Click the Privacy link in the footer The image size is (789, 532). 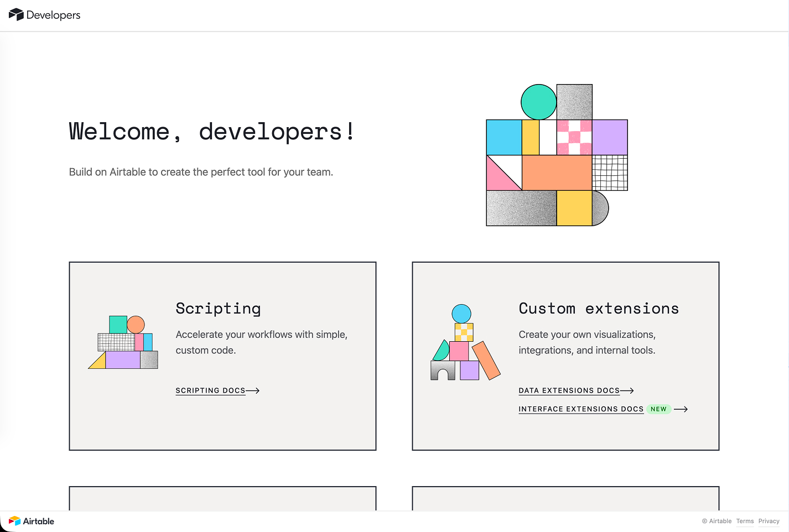769,521
